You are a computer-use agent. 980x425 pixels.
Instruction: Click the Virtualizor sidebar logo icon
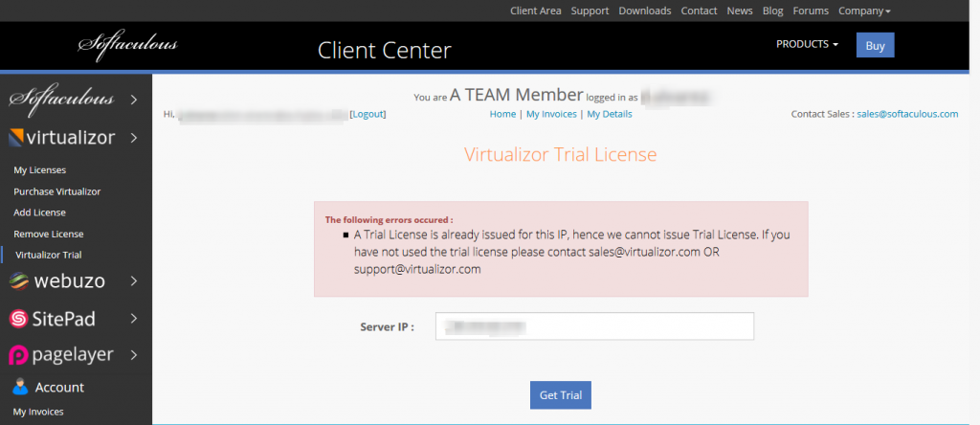[16, 138]
